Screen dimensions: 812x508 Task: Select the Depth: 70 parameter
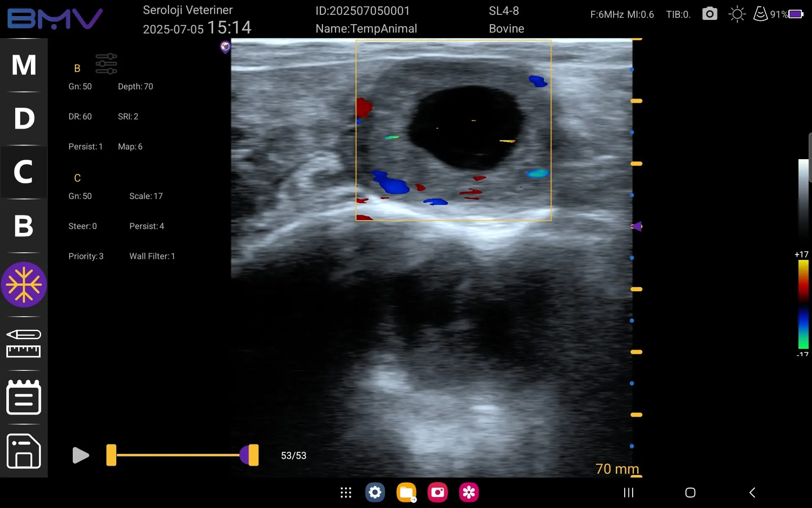[135, 86]
